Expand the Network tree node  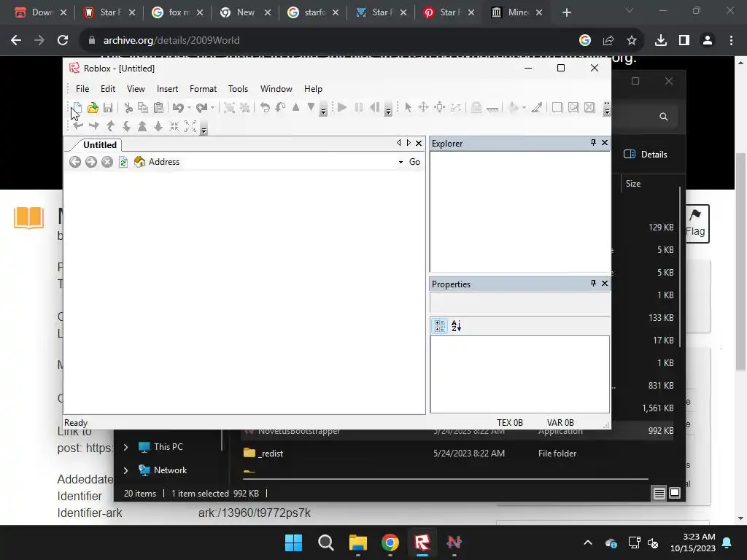(125, 470)
